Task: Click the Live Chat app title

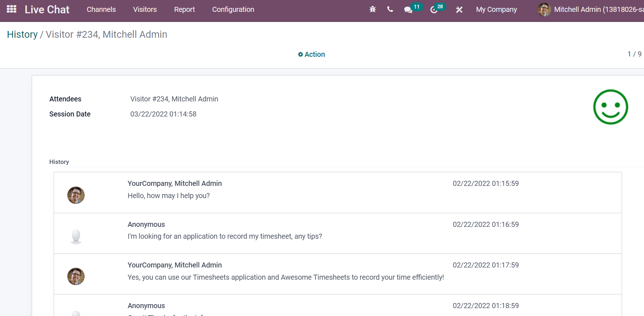Action: [47, 10]
